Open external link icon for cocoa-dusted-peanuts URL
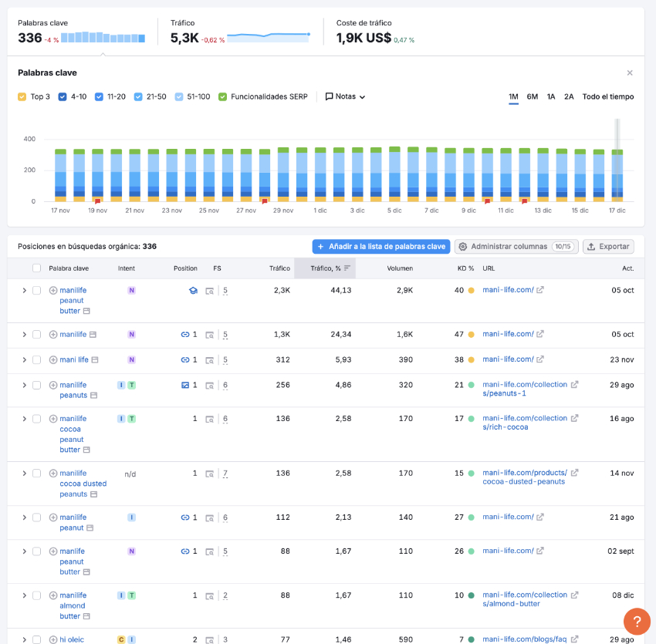Screen dimensions: 656x644 pyautogui.click(x=575, y=473)
